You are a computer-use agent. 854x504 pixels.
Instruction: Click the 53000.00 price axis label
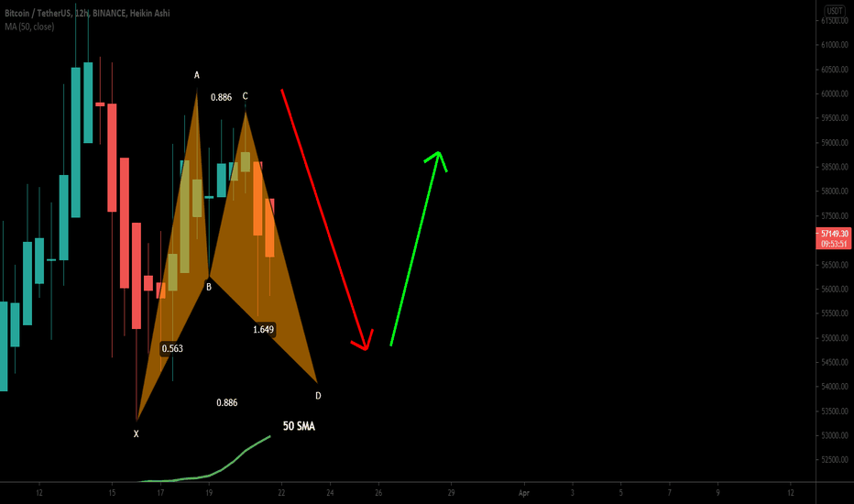835,435
